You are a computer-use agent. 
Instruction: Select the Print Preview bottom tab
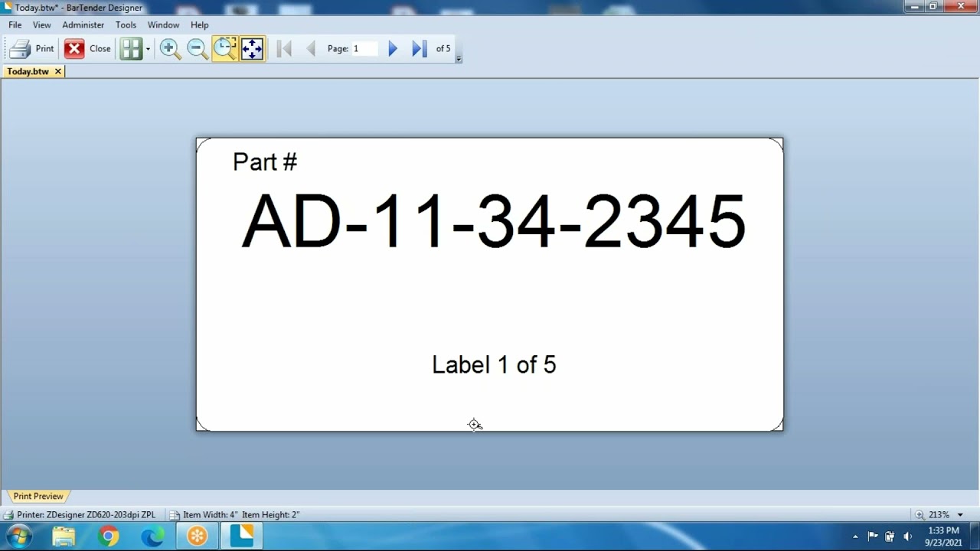pyautogui.click(x=38, y=496)
